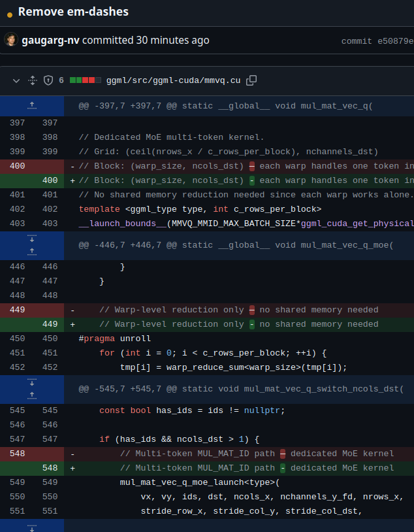The width and height of the screenshot is (414, 532).
Task: Click the '@@ -397,7 +397,7 @@' hunk header
Action: click(x=225, y=106)
